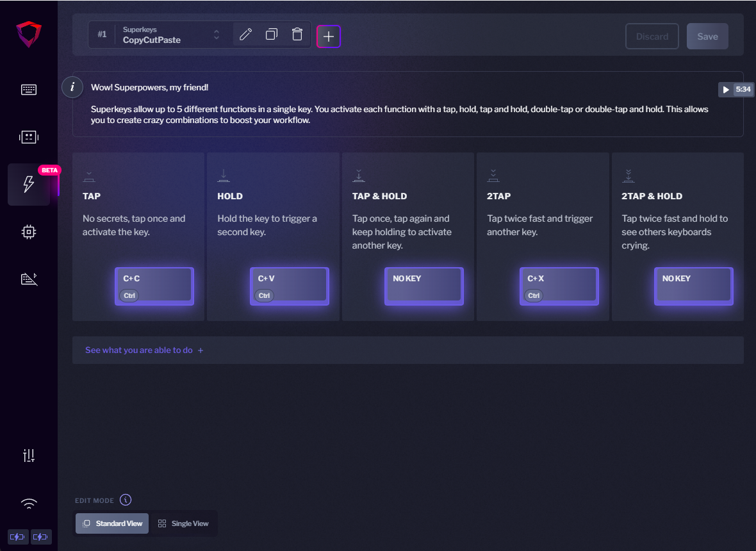Click the Ctrl badge on C+X key
Viewport: 756px width, 551px height.
(534, 295)
